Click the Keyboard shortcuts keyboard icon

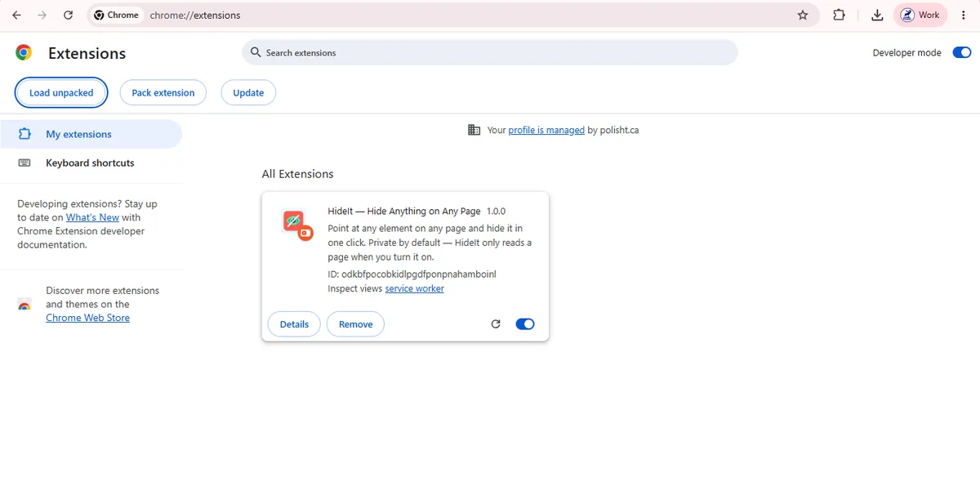point(24,163)
